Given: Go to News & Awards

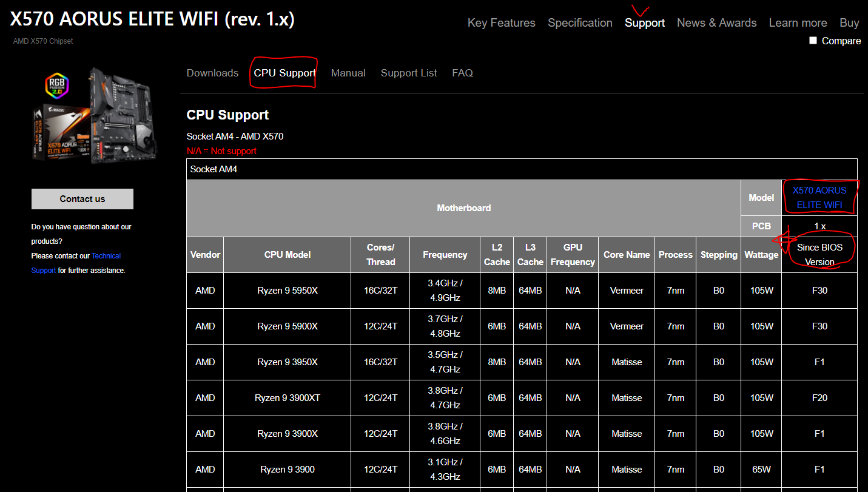Looking at the screenshot, I should [x=716, y=22].
